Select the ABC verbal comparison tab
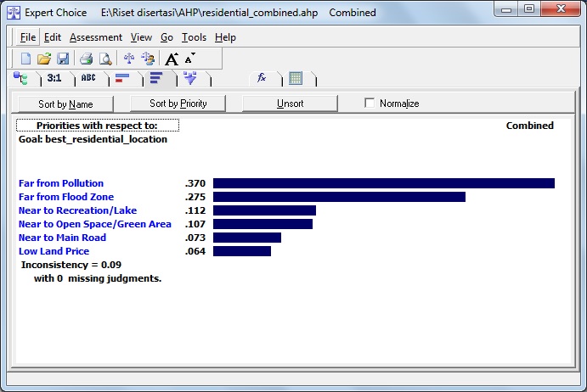Image resolution: width=587 pixels, height=392 pixels. click(88, 78)
